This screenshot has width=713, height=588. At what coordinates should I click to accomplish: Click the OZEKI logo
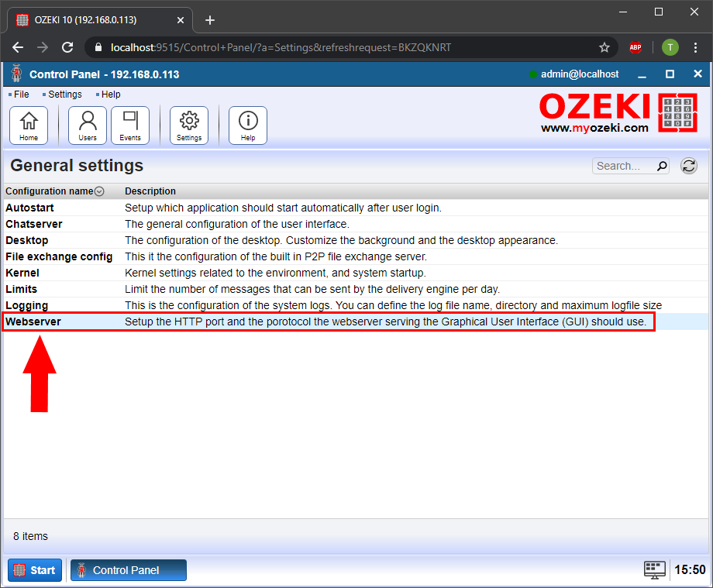[618, 112]
